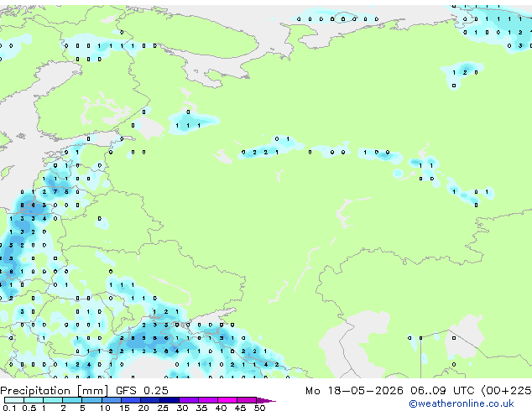Click the 45–50 mm legend color box
This screenshot has height=411, width=532.
tap(247, 400)
